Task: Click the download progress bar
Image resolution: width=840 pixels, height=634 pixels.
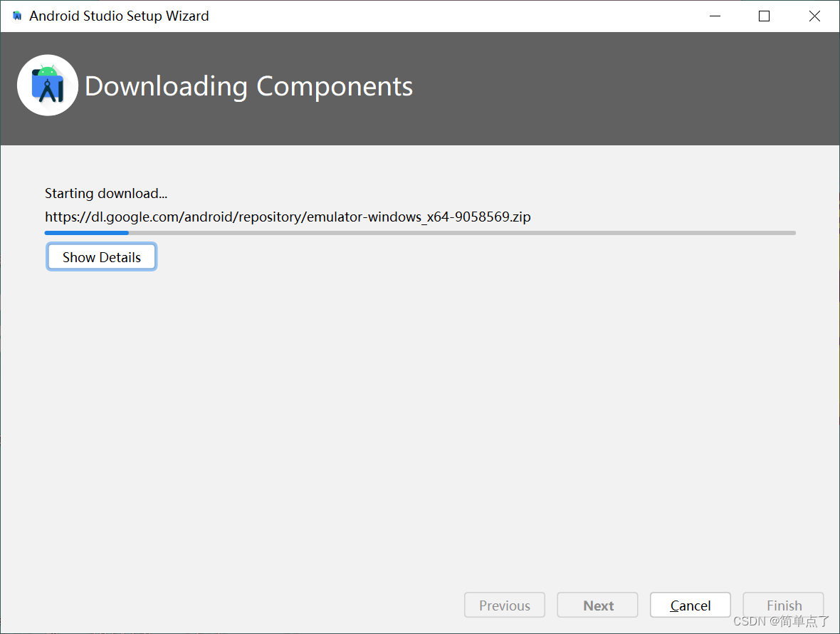Action: click(x=419, y=232)
